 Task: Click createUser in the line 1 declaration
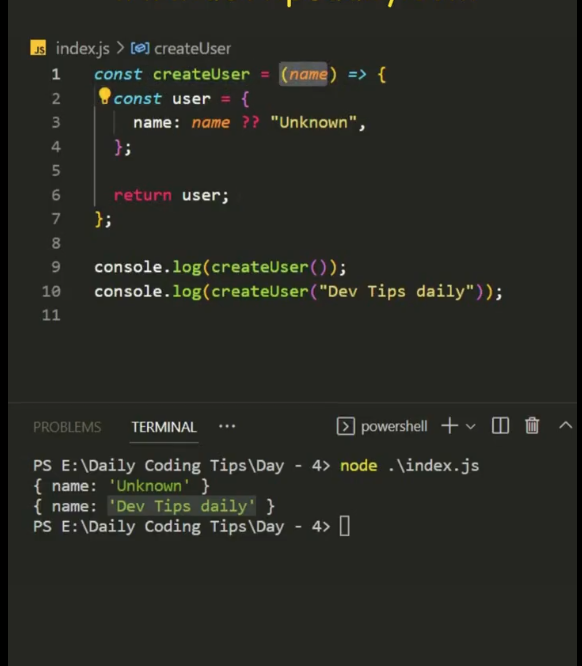pyautogui.click(x=201, y=74)
